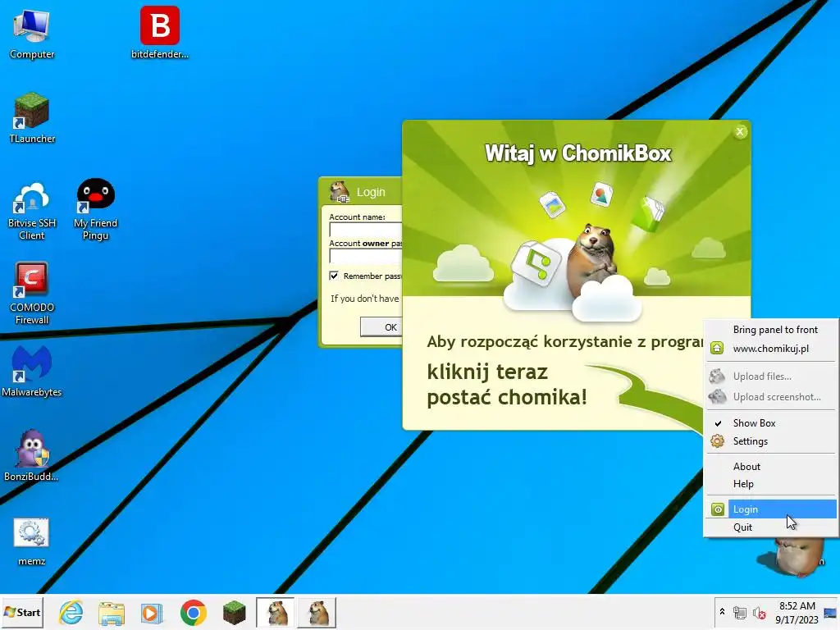Viewport: 840px width, 630px height.
Task: Open the Minecraft block taskbar icon
Action: coord(234,613)
